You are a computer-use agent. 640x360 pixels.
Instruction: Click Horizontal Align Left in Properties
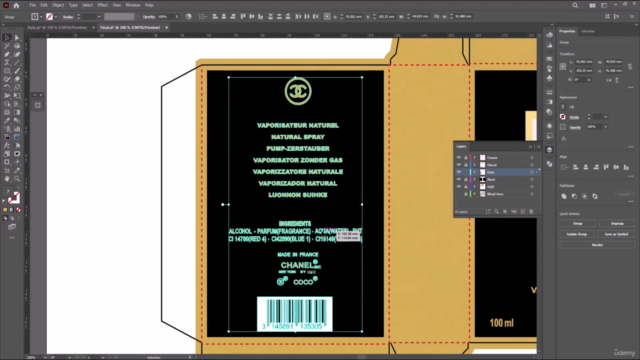coord(576,167)
